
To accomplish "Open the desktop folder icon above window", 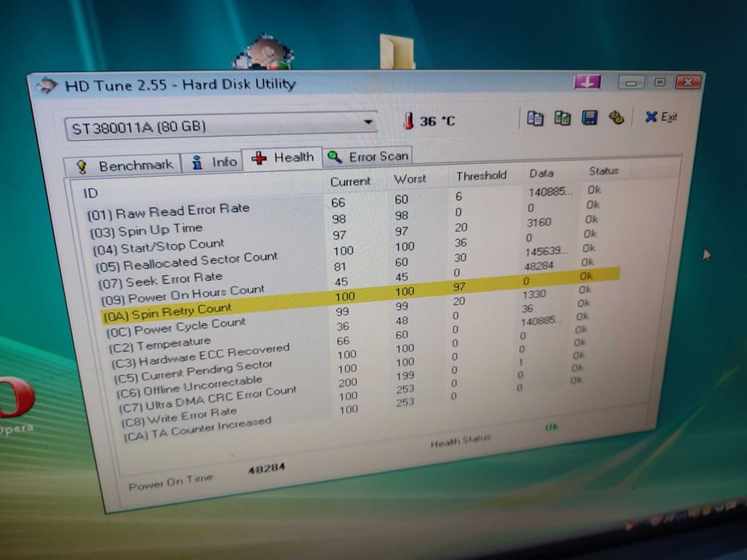I will 397,52.
